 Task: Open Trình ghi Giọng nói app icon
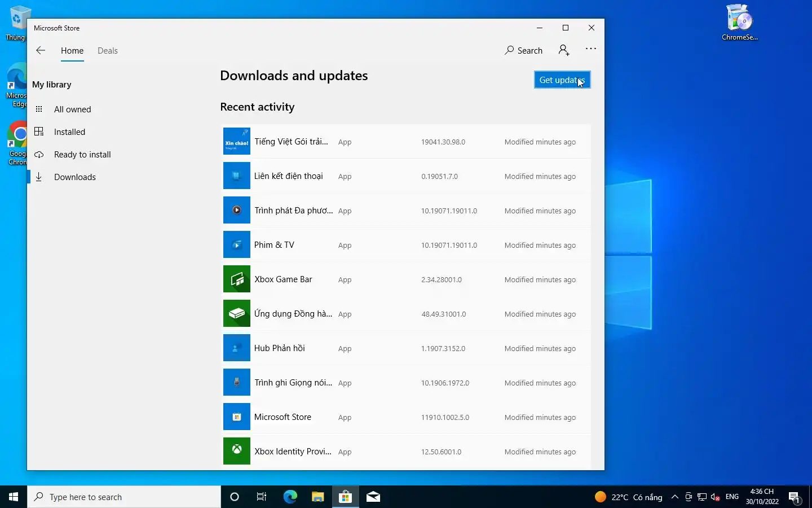pos(237,382)
